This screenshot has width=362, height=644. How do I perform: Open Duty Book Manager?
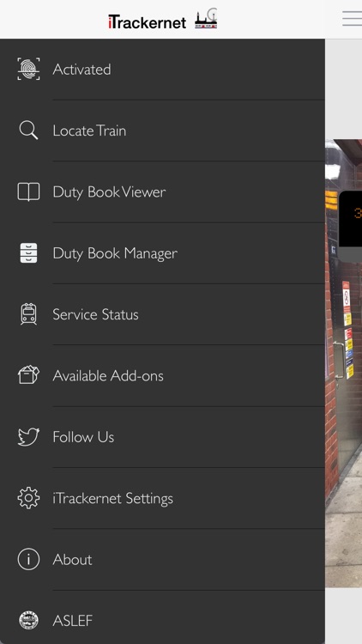[162, 253]
